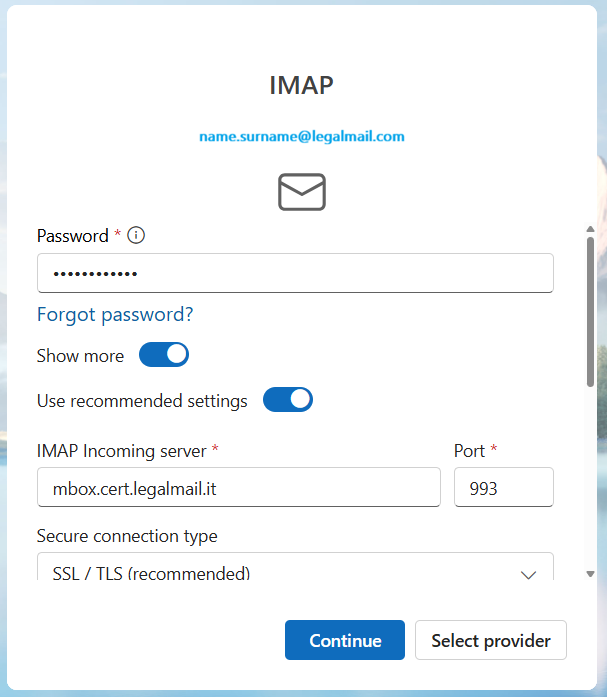Click the Secure connection type label
The image size is (607, 697).
click(x=127, y=536)
